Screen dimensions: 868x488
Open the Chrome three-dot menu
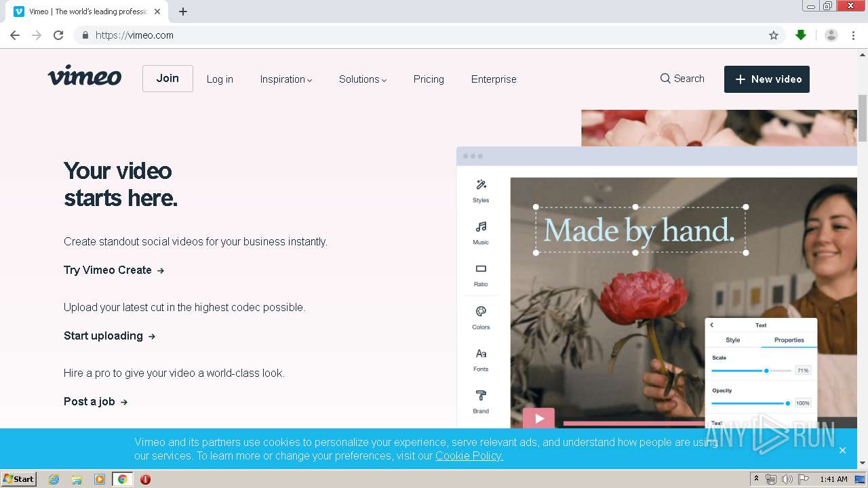pyautogui.click(x=853, y=35)
